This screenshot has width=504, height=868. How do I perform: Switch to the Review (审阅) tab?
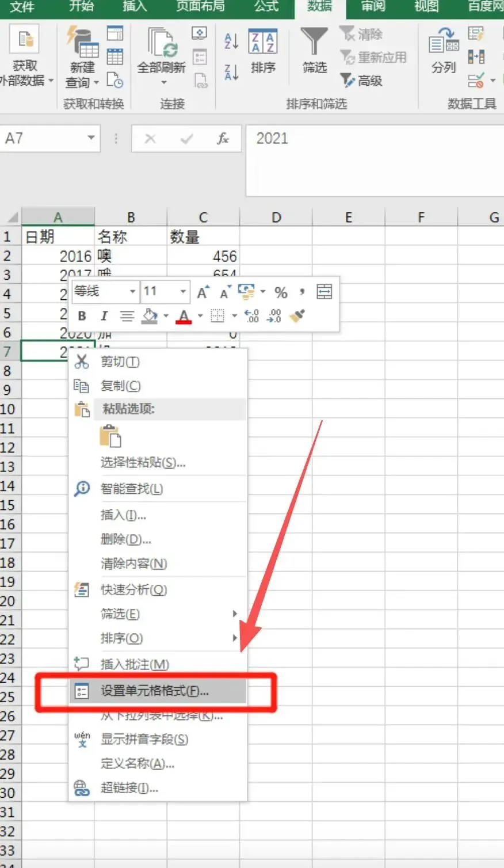[373, 7]
